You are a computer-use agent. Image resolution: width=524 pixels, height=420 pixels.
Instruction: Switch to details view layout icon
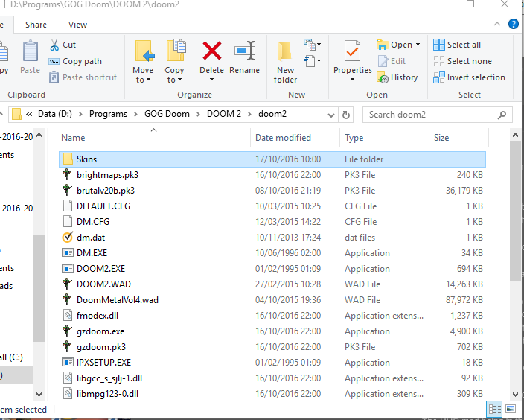click(494, 409)
